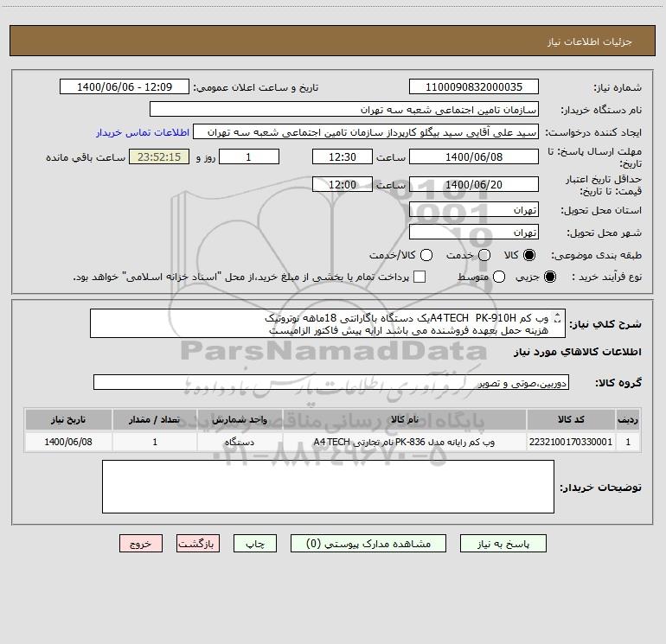Click the پاسخ به نیاز button
Image resolution: width=666 pixels, height=644 pixels.
(x=503, y=544)
